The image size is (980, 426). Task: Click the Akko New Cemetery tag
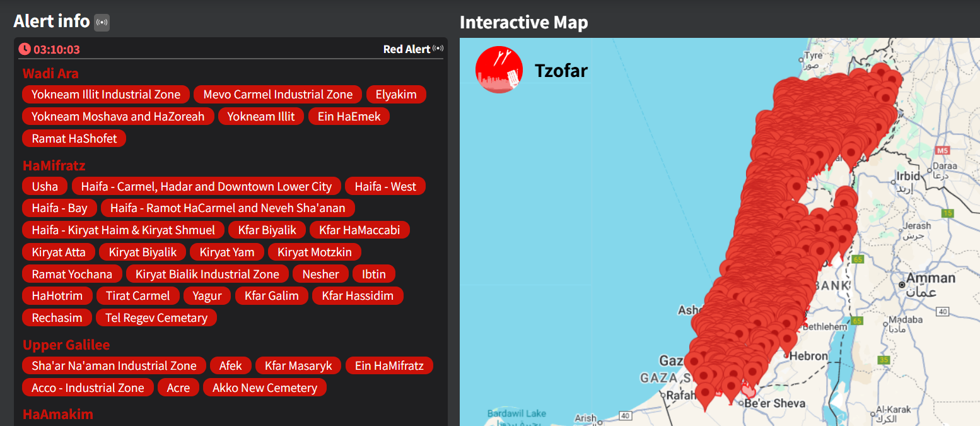(x=265, y=388)
